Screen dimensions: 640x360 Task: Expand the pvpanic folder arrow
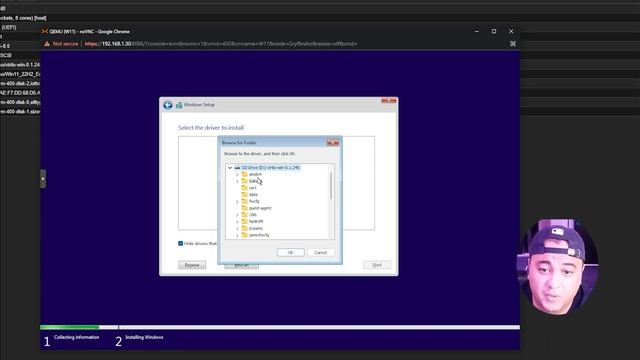click(237, 229)
